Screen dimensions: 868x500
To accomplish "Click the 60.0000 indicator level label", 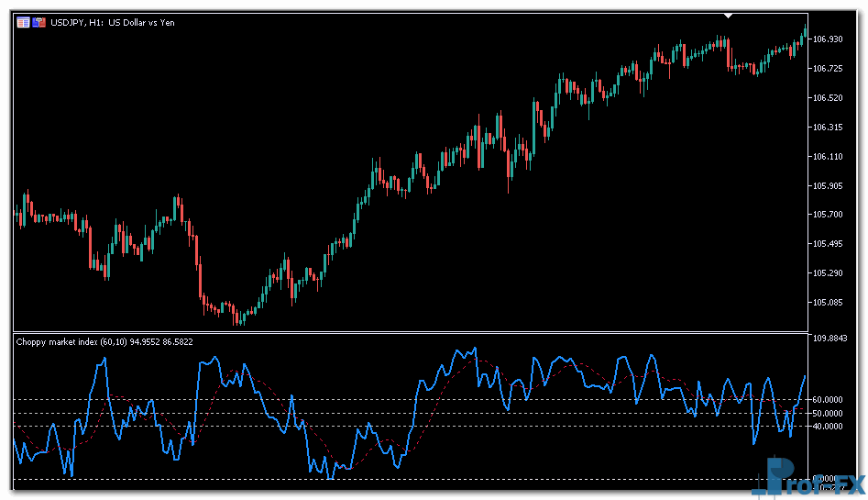I will point(828,400).
